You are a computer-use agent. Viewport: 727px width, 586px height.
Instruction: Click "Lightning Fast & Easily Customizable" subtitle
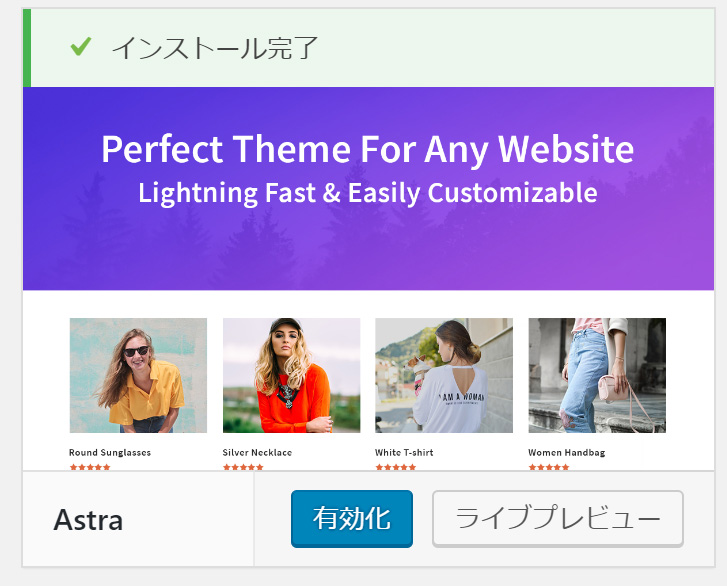click(x=367, y=192)
